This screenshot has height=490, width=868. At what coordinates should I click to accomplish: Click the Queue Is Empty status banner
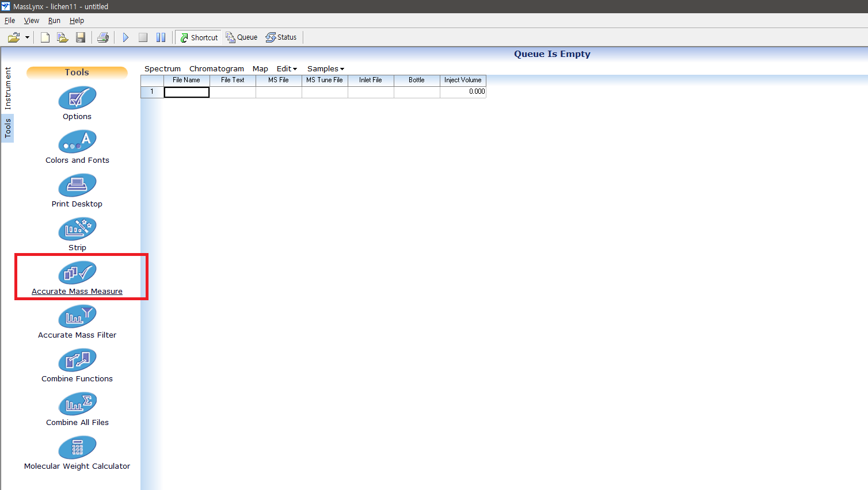point(552,54)
